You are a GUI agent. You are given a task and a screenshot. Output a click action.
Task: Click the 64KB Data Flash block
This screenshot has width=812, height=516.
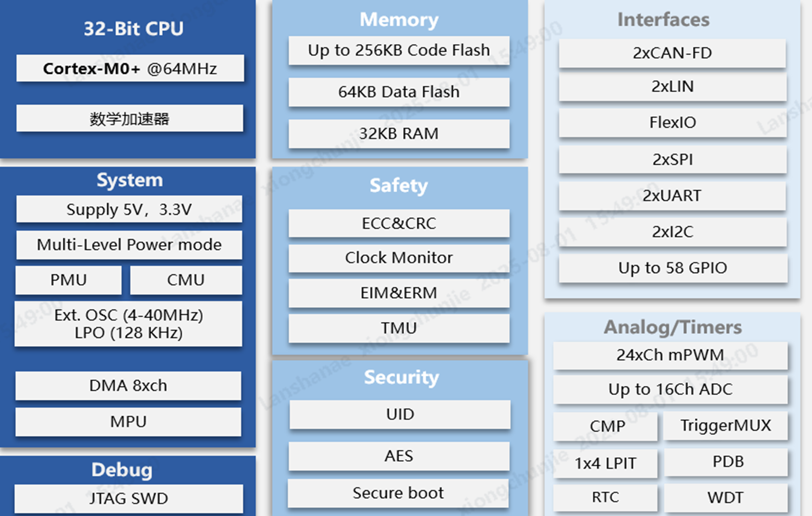pyautogui.click(x=399, y=92)
